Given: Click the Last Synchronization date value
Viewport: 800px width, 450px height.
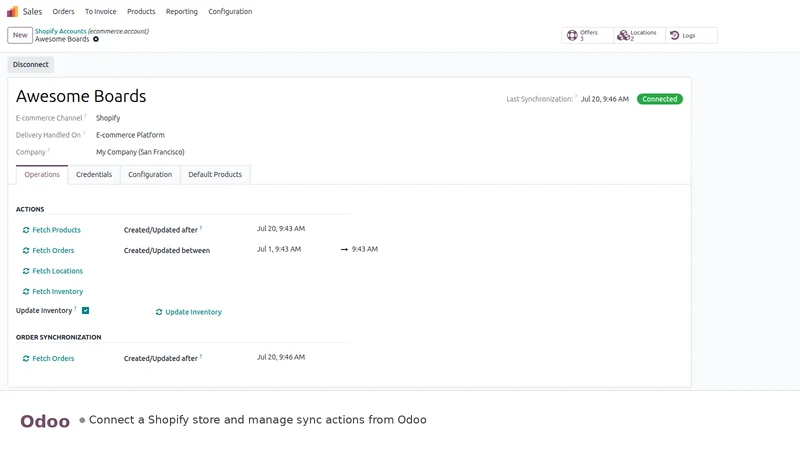Looking at the screenshot, I should (605, 99).
